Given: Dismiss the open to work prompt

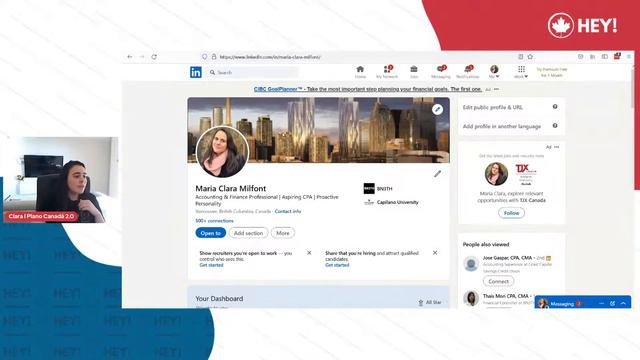Looking at the screenshot, I should coord(309,253).
